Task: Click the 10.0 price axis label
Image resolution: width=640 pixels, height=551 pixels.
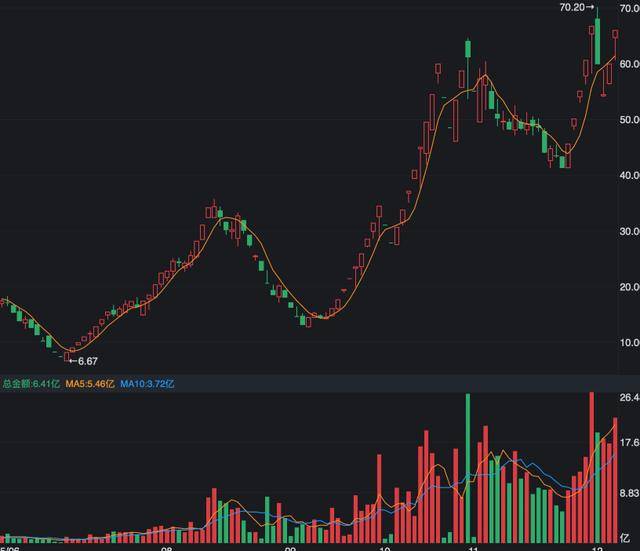Action: tap(629, 343)
